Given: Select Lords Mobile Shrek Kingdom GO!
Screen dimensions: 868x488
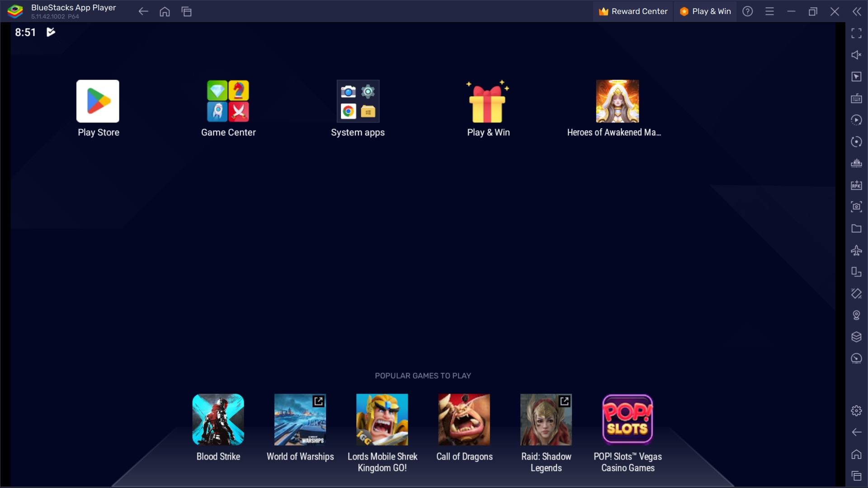Looking at the screenshot, I should coord(382,419).
